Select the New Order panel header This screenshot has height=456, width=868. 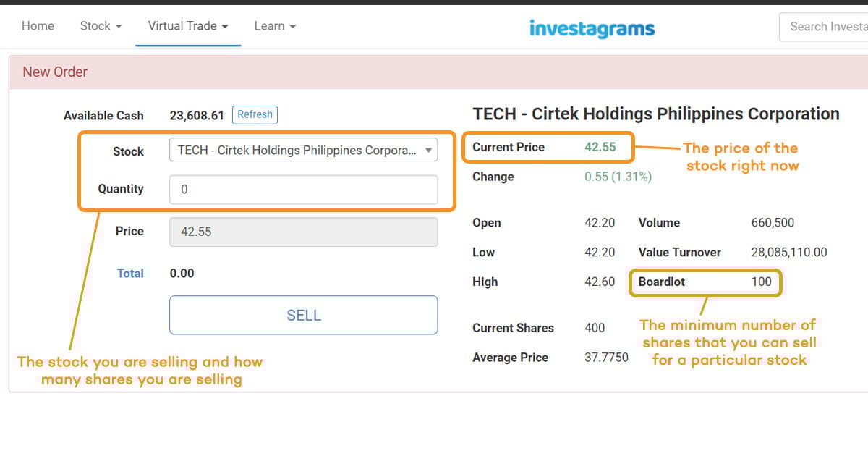pyautogui.click(x=438, y=72)
